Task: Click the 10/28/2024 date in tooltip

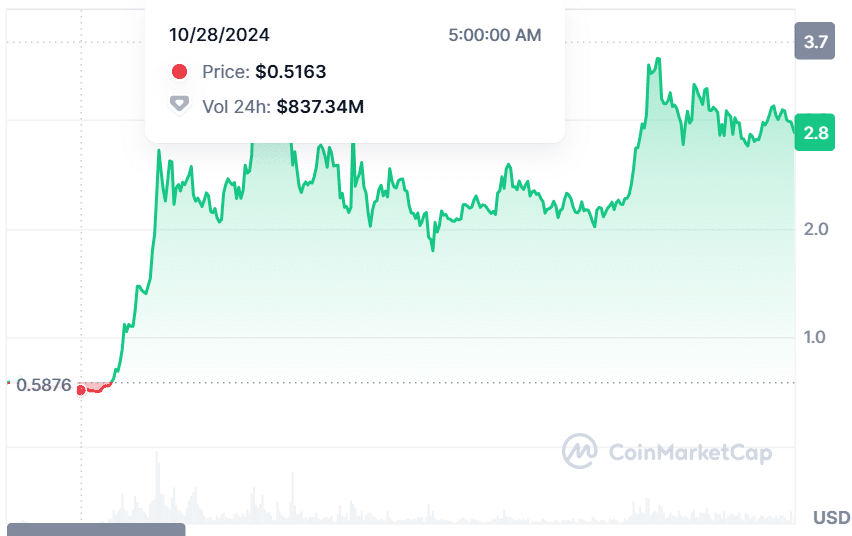Action: (x=219, y=35)
